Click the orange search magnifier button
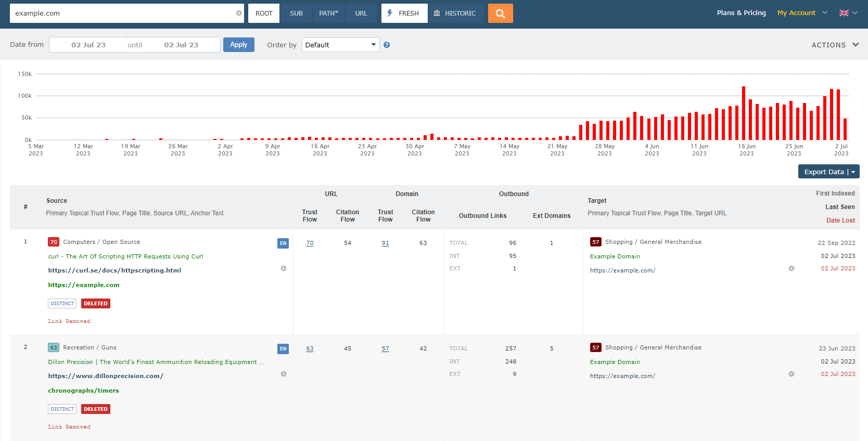Screen dimensions: 868x441 [500, 14]
